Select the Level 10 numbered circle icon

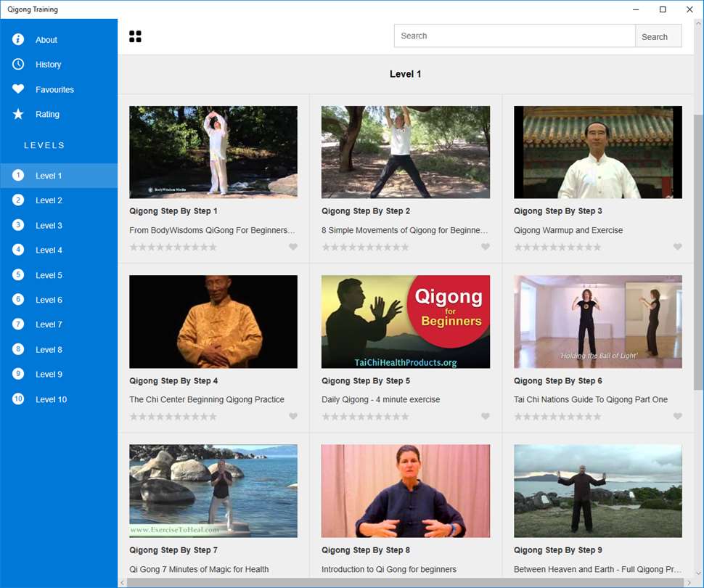click(18, 399)
